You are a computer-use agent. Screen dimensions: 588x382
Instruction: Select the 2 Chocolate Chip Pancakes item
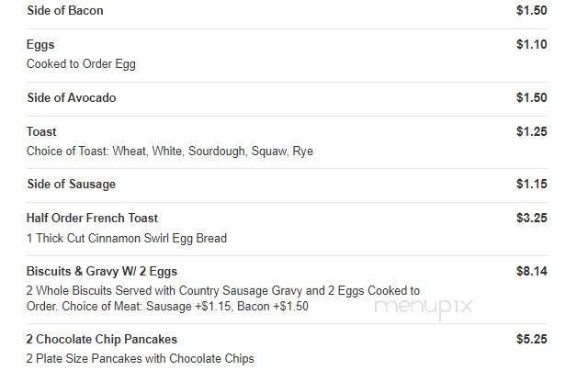click(x=102, y=339)
